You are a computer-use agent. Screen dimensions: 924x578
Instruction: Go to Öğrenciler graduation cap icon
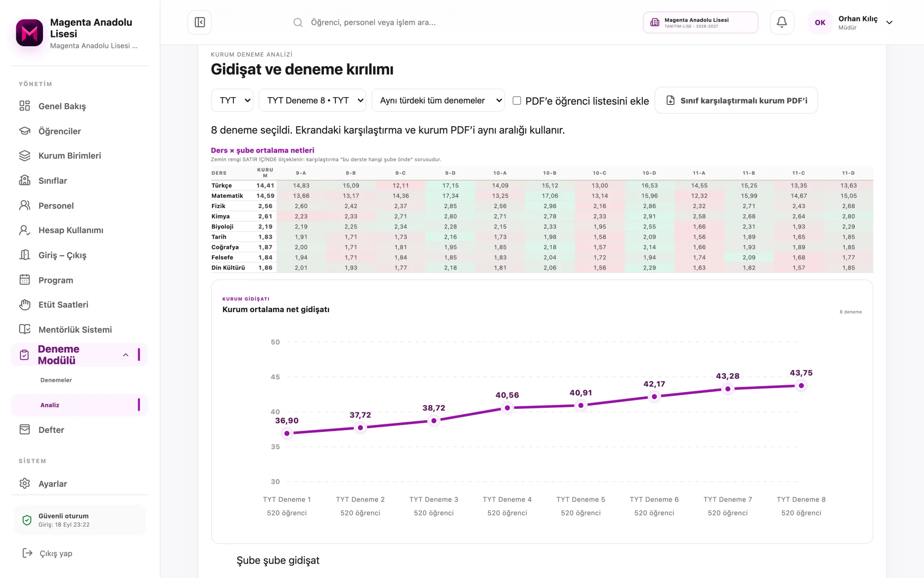click(24, 131)
